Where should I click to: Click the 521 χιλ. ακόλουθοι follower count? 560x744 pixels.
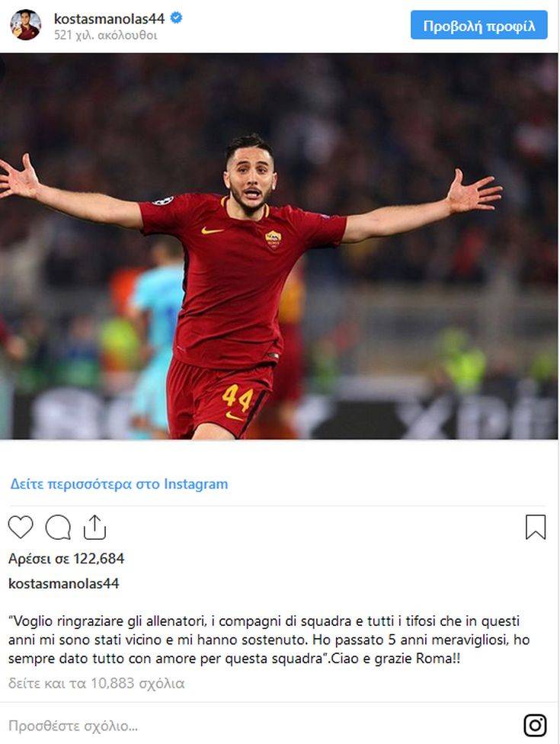click(x=105, y=35)
